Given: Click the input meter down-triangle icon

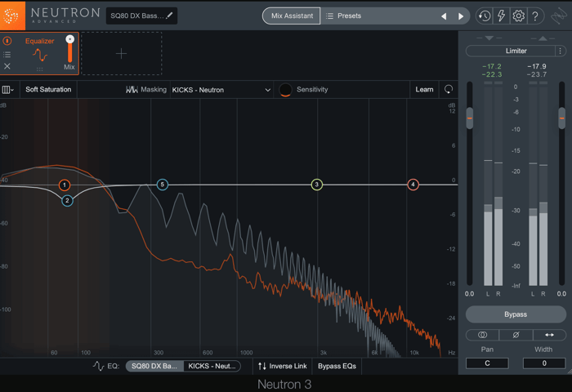Looking at the screenshot, I should 489,38.
